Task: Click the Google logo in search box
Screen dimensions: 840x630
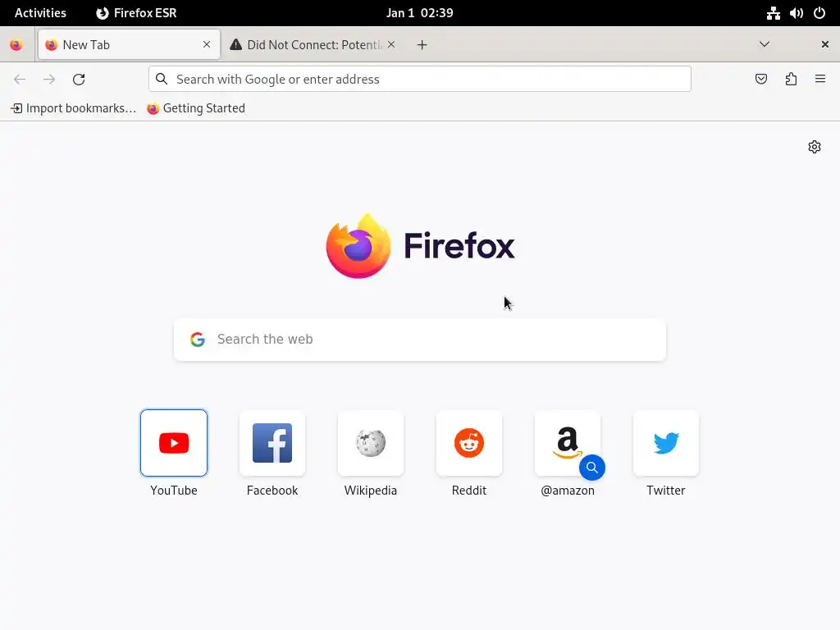Action: coord(198,339)
